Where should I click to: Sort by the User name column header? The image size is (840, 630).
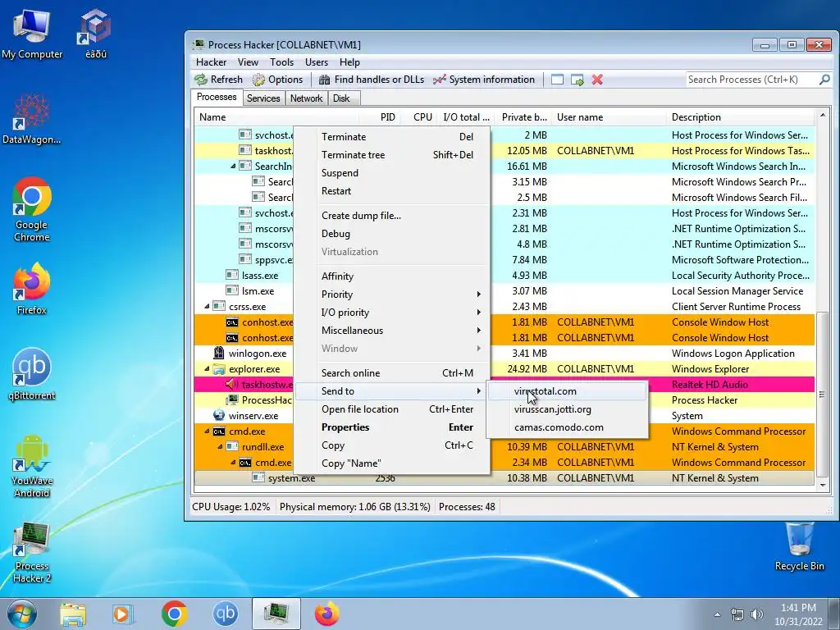[x=609, y=117]
